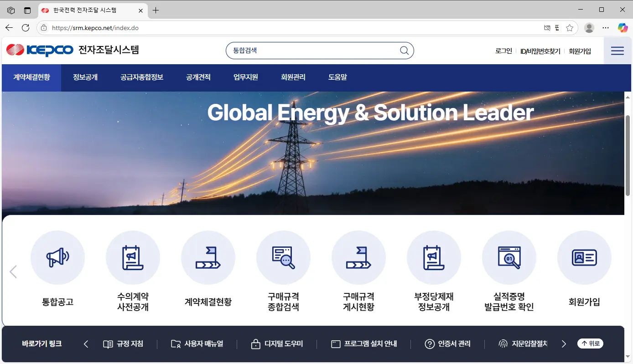Log in via the 로그인 link
The height and width of the screenshot is (364, 633).
[503, 51]
